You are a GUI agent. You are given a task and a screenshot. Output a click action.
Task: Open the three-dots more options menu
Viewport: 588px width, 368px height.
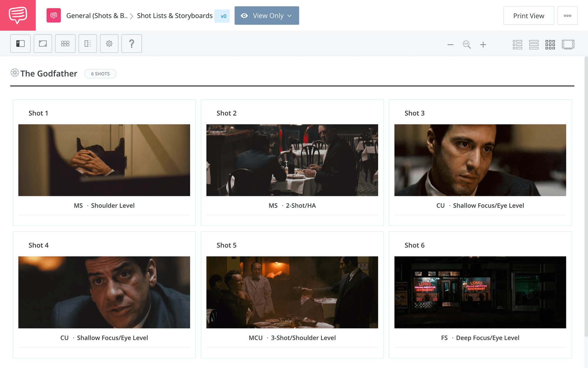[567, 16]
